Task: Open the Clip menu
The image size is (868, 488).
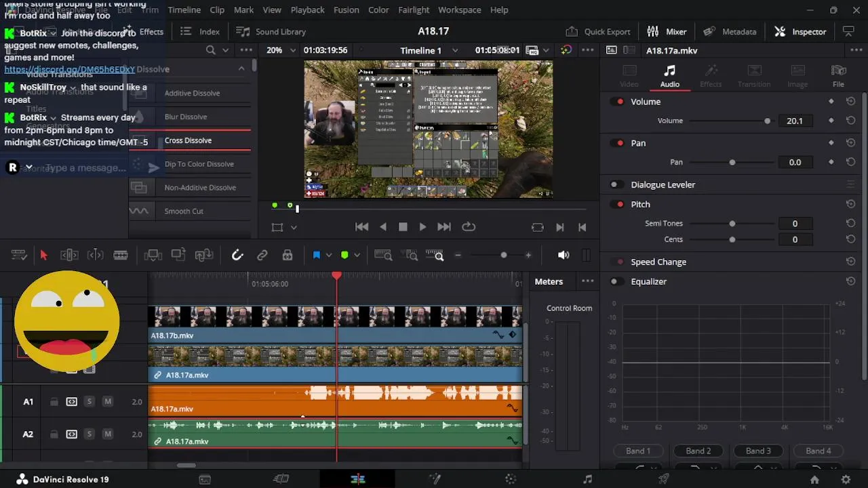Action: pyautogui.click(x=217, y=10)
